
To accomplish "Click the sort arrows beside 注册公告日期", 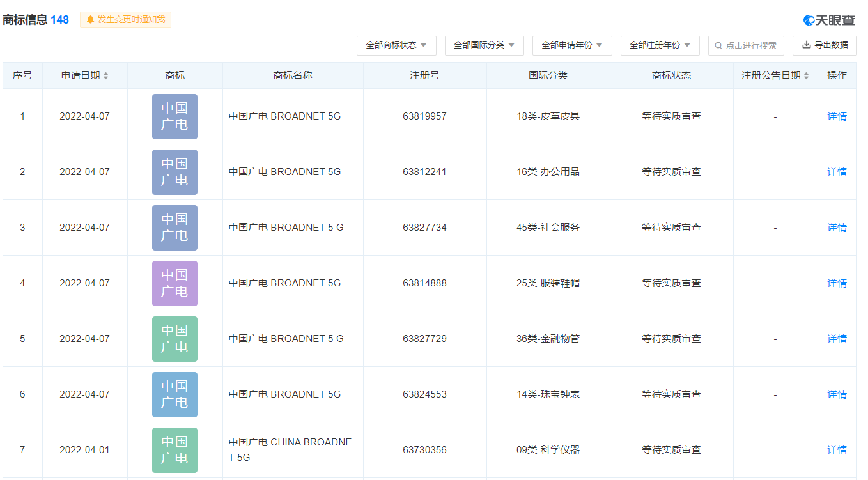I will [806, 75].
